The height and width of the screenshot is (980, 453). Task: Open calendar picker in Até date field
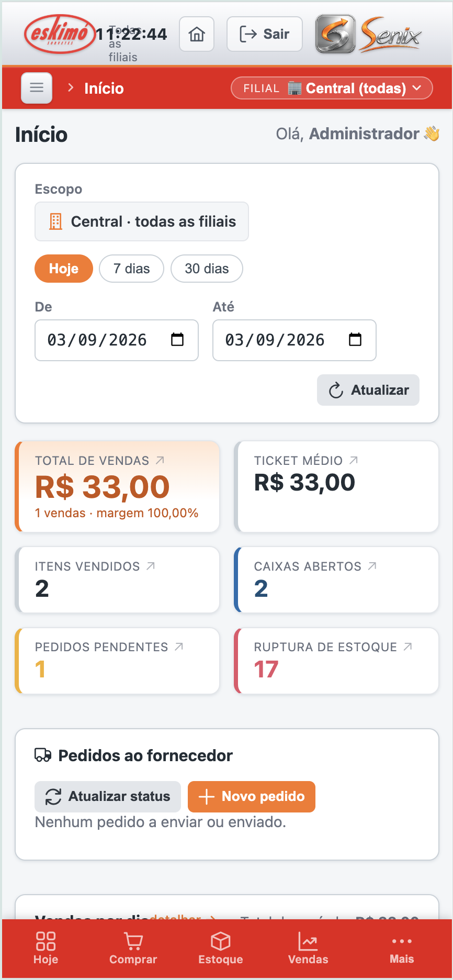tap(355, 340)
